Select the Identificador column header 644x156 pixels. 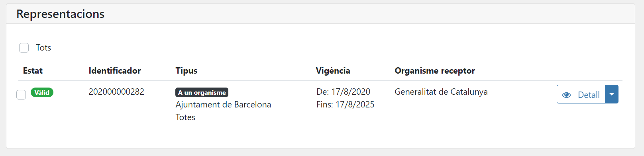[115, 70]
